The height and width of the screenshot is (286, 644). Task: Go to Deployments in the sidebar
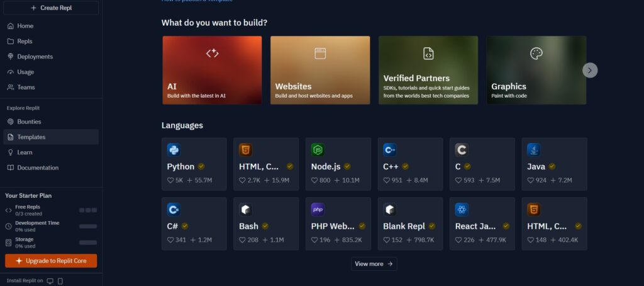pos(51,56)
